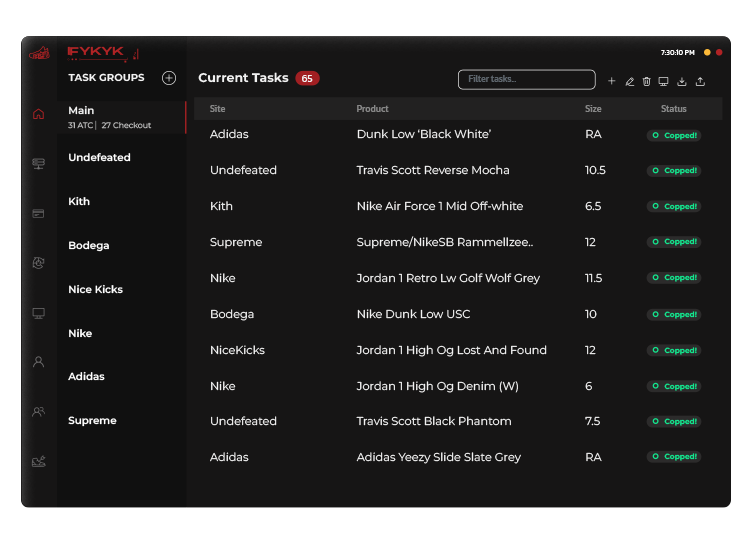
Task: Click the Size column header
Action: [x=593, y=109]
